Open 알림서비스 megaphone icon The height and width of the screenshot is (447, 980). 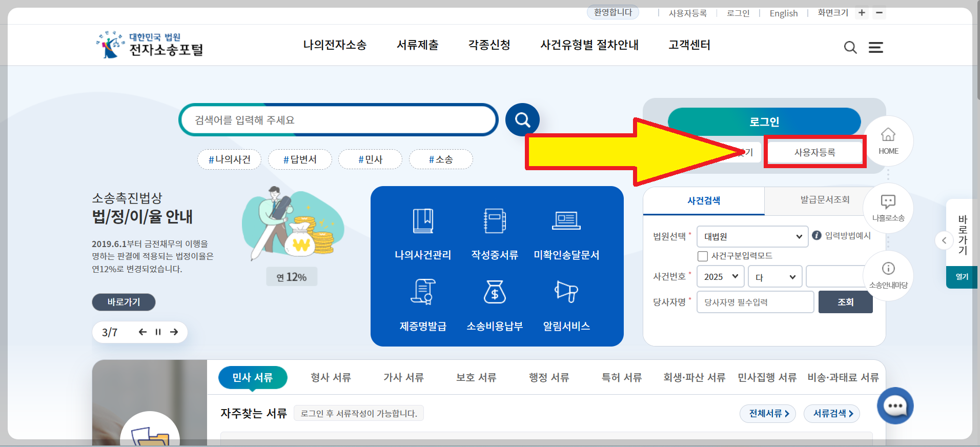566,292
